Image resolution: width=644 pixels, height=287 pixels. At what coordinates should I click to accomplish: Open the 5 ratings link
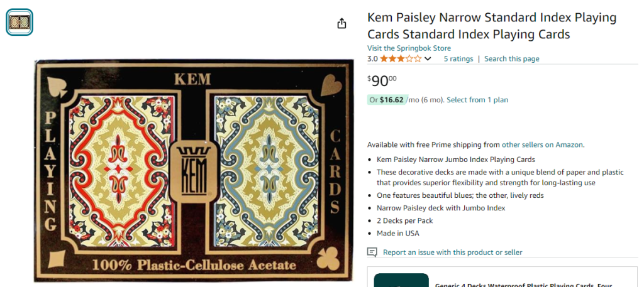click(x=458, y=59)
